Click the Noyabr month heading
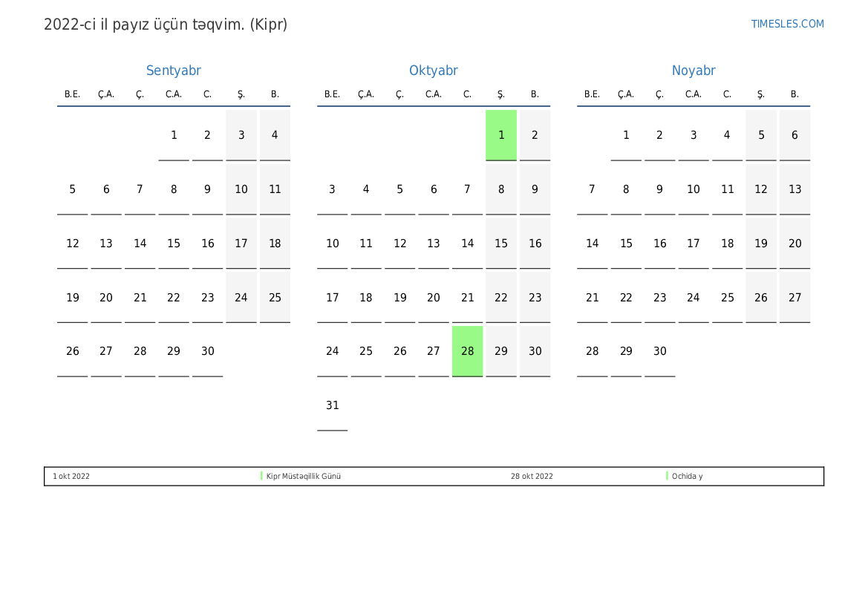Screen dimensions: 868x614 point(694,71)
